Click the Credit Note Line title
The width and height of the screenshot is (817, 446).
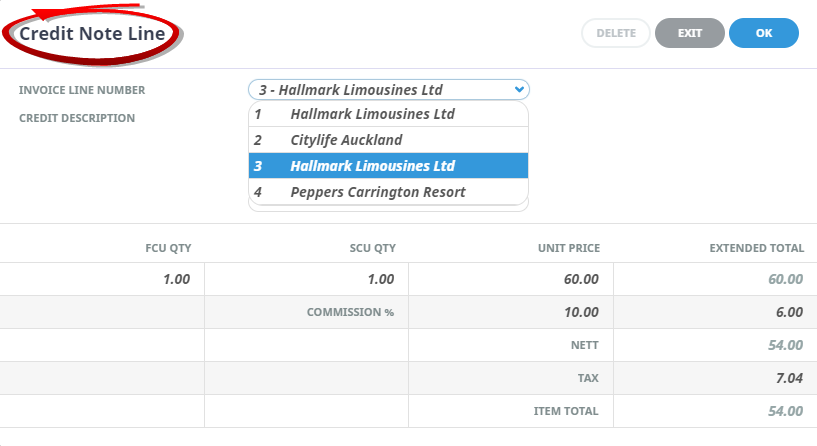tap(92, 34)
